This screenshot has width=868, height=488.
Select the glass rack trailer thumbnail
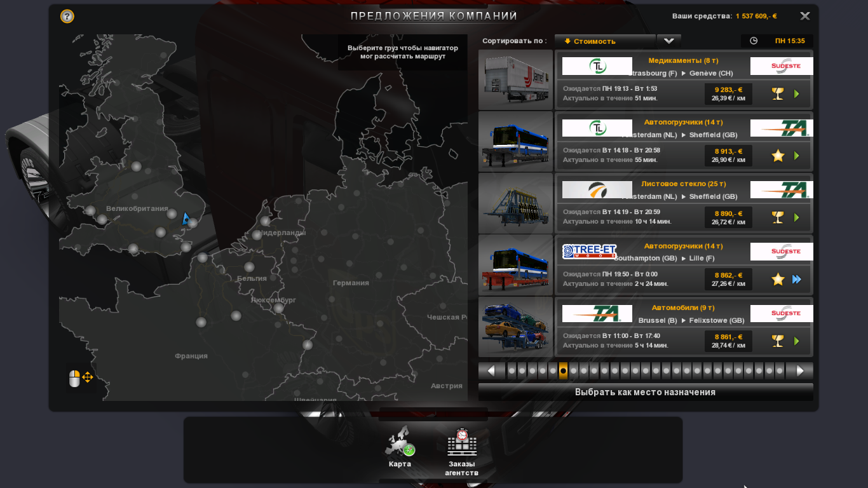[515, 203]
